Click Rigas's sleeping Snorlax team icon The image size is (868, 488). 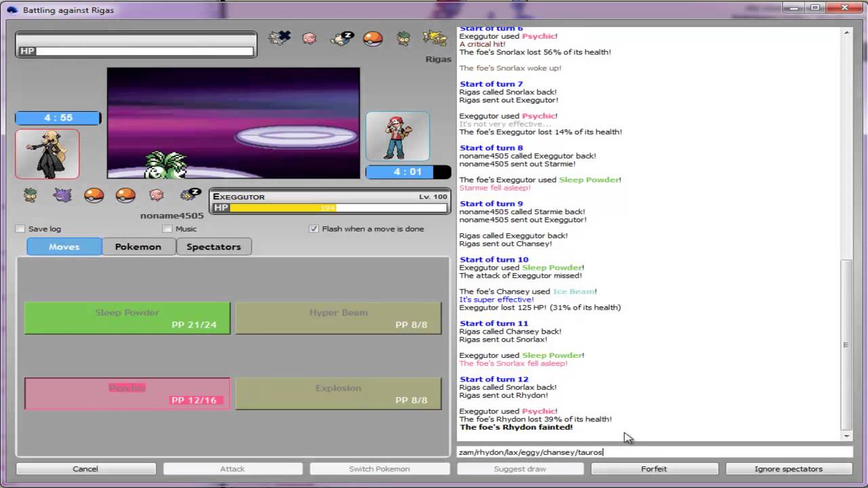click(342, 38)
